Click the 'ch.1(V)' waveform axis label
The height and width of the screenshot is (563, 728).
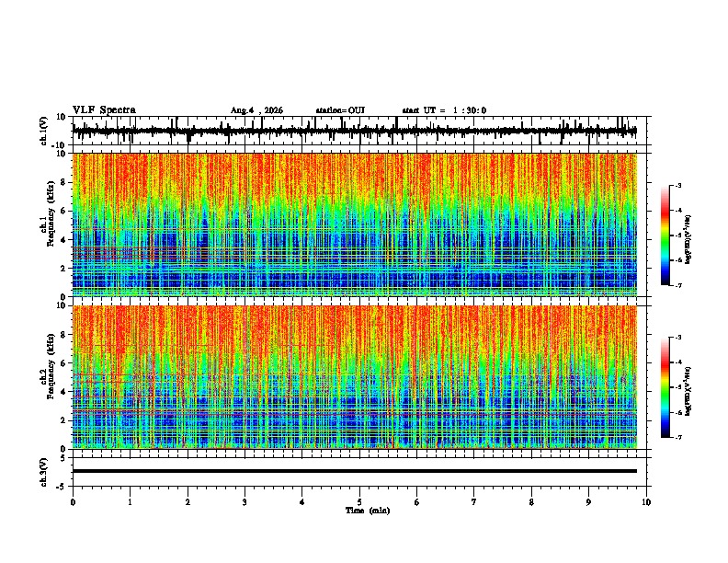(x=44, y=131)
